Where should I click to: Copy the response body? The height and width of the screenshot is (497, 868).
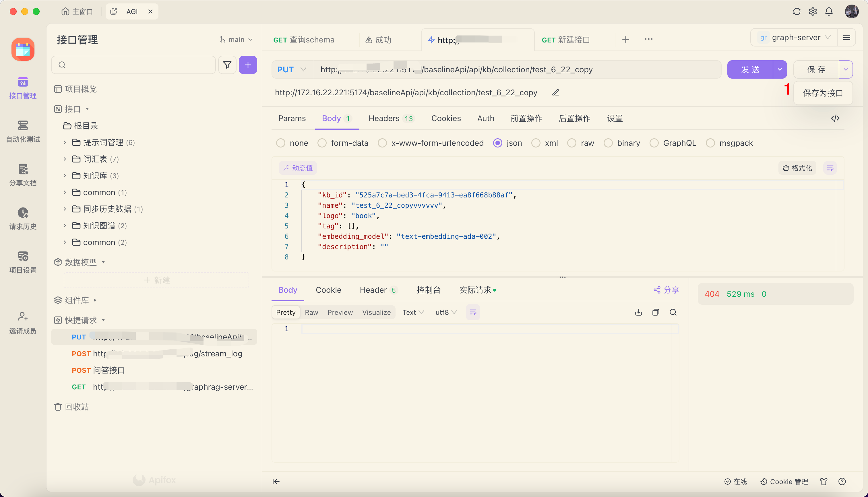click(656, 312)
